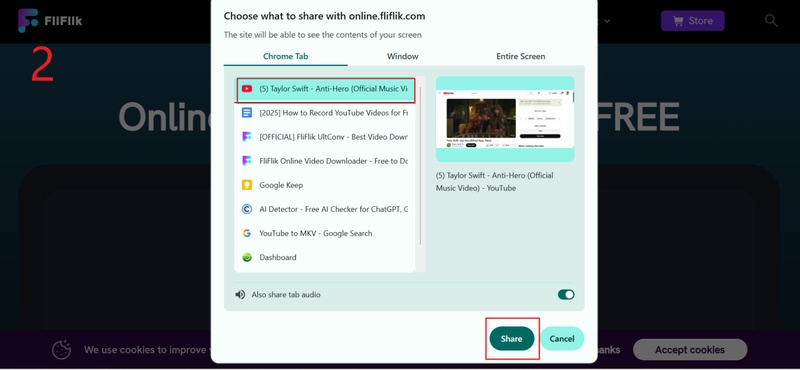Click the Cancel button

(562, 339)
